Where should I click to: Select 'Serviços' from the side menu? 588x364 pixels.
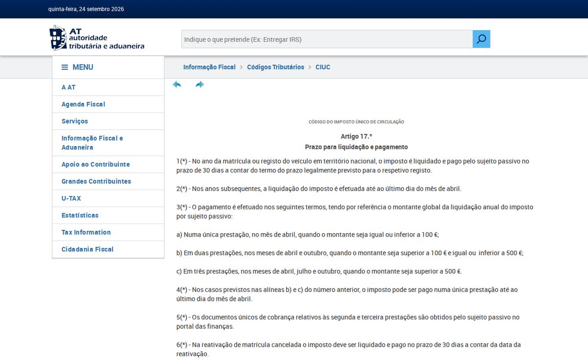pyautogui.click(x=108, y=121)
